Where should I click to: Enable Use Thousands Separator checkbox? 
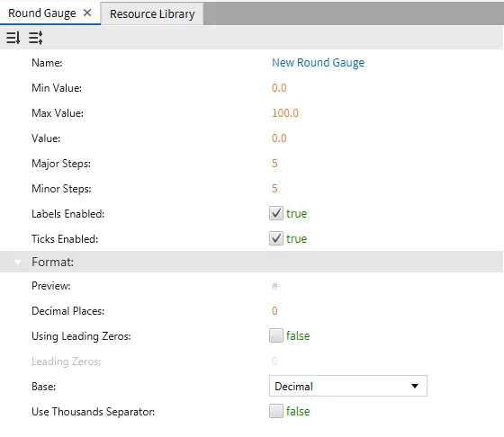click(276, 411)
